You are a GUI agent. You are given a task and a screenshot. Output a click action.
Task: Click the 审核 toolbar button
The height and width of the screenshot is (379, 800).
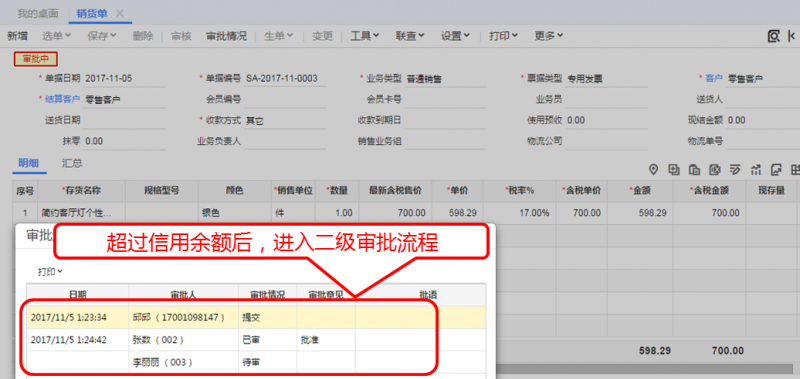click(181, 36)
